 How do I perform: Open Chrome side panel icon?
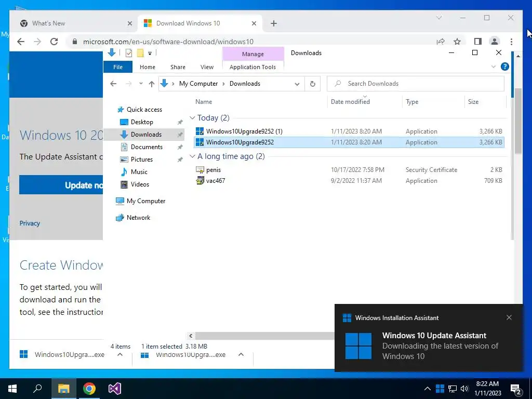pyautogui.click(x=478, y=42)
